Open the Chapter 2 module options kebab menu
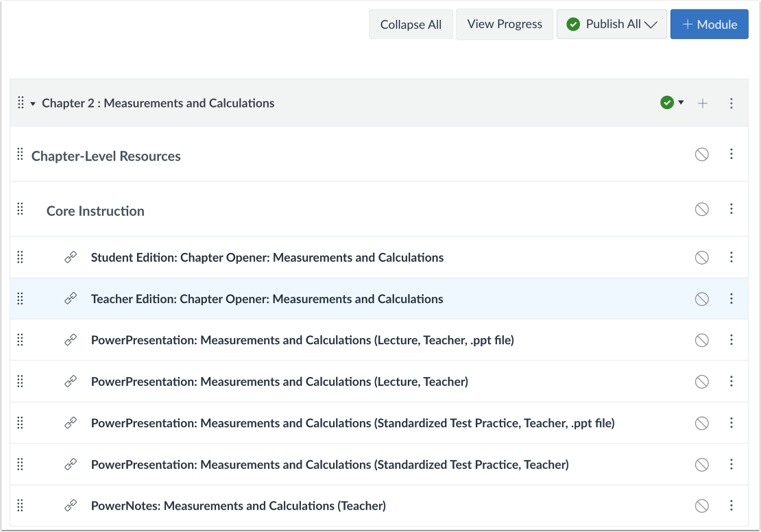The image size is (761, 532). (x=732, y=104)
